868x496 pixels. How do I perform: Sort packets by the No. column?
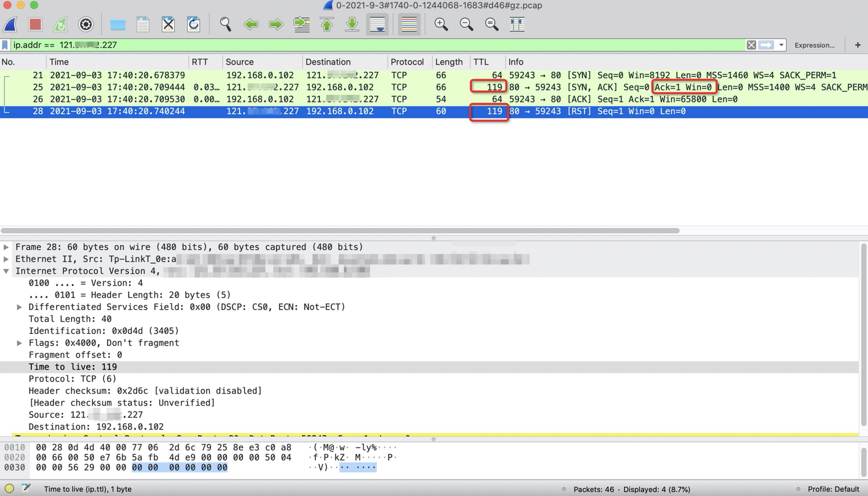tap(23, 62)
